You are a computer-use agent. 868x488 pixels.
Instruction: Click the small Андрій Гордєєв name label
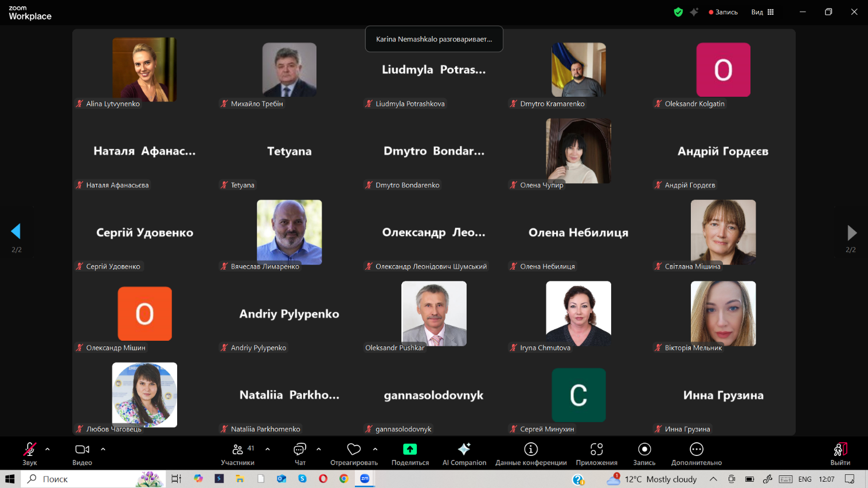690,185
